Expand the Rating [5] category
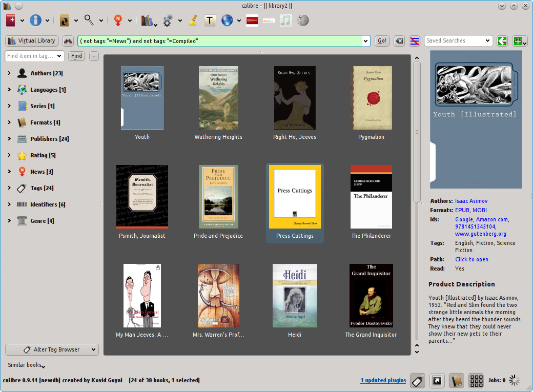 point(9,155)
